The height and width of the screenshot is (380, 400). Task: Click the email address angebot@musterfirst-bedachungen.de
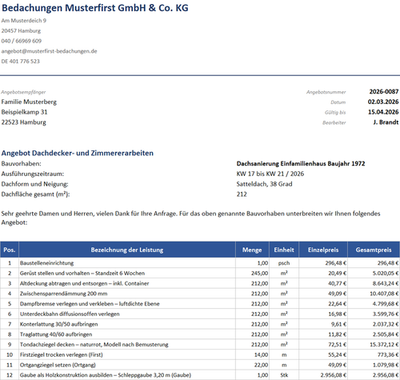coord(49,51)
